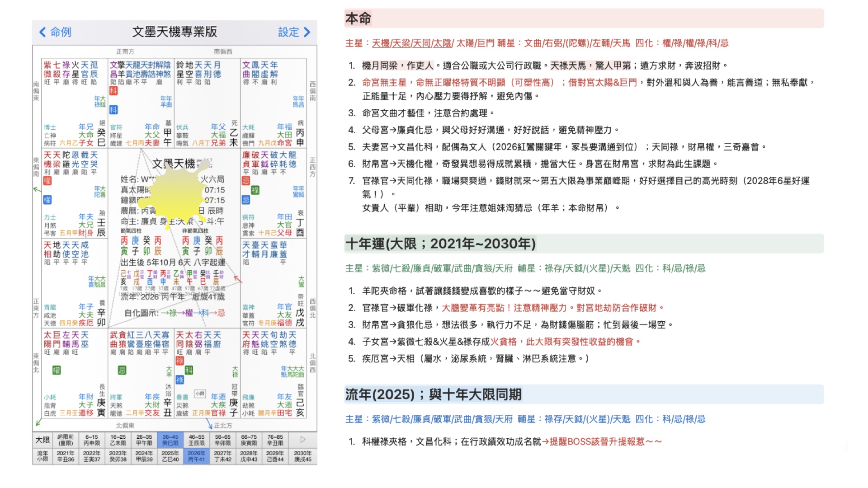Click the 文墨天機專業版 title
Viewport: 868px width, 488px height.
[175, 32]
